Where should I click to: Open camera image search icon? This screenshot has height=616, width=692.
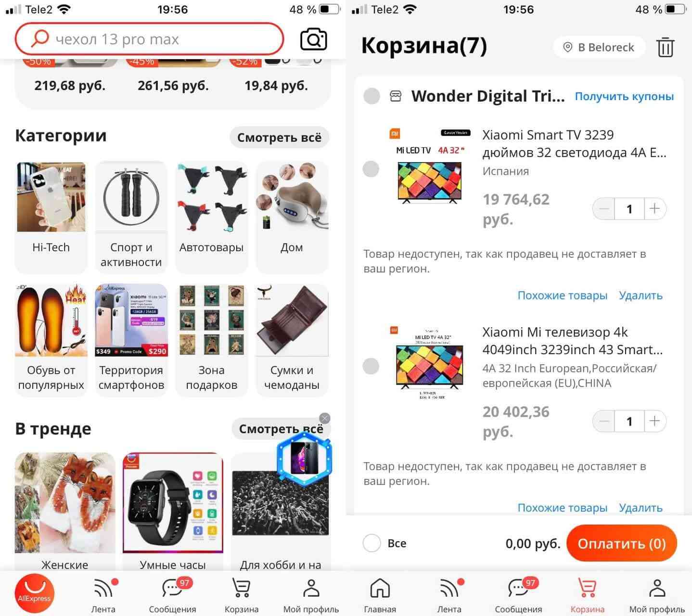point(314,39)
